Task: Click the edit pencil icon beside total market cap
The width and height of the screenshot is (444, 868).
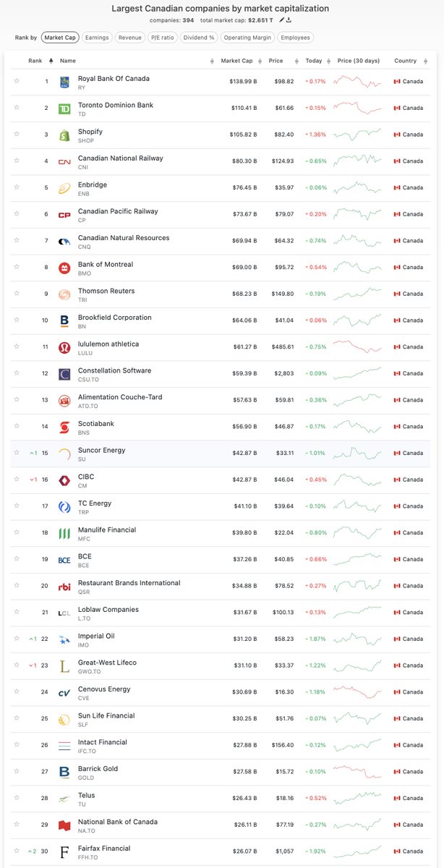Action: [281, 20]
